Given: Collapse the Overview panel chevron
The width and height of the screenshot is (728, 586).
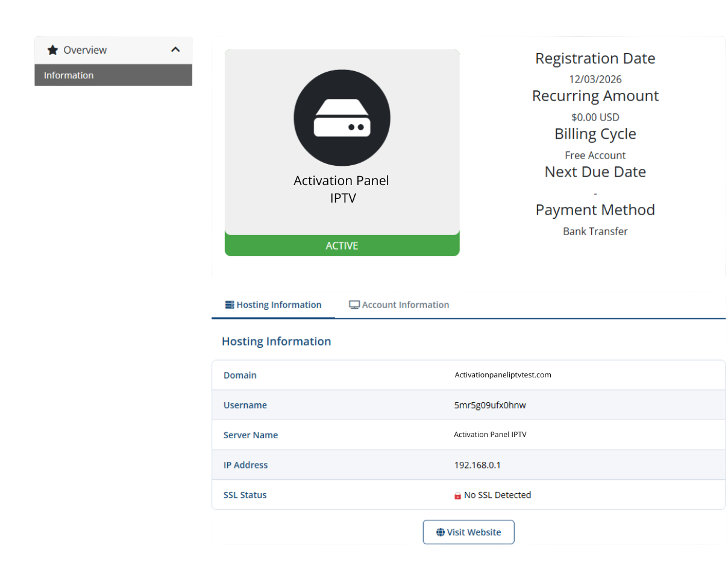Looking at the screenshot, I should point(175,49).
